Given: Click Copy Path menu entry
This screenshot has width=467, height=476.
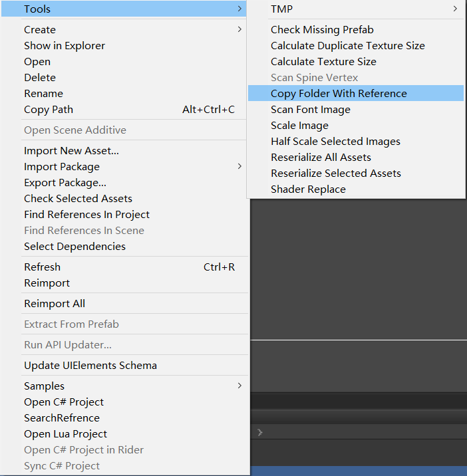Looking at the screenshot, I should click(49, 110).
